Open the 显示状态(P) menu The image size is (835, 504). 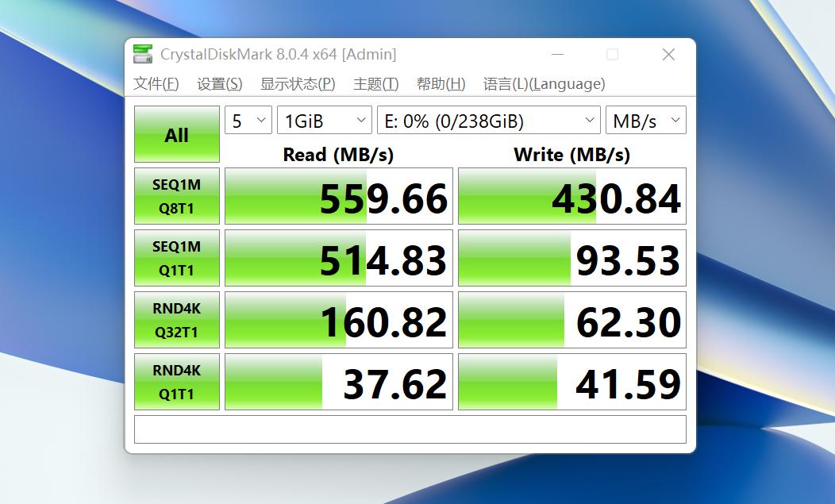point(298,83)
